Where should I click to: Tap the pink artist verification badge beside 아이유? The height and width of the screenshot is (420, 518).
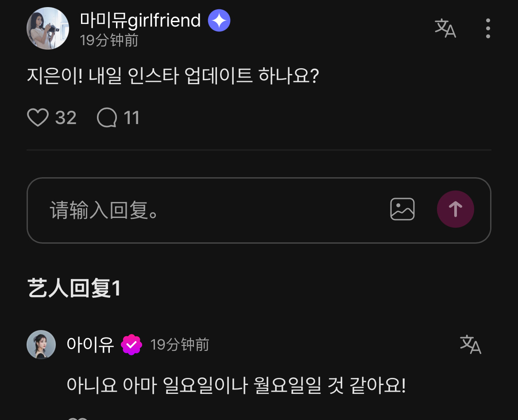click(131, 344)
